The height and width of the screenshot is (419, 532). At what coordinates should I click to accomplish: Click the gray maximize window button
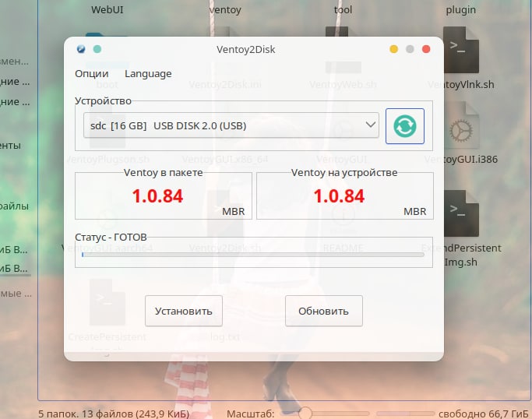(410, 49)
